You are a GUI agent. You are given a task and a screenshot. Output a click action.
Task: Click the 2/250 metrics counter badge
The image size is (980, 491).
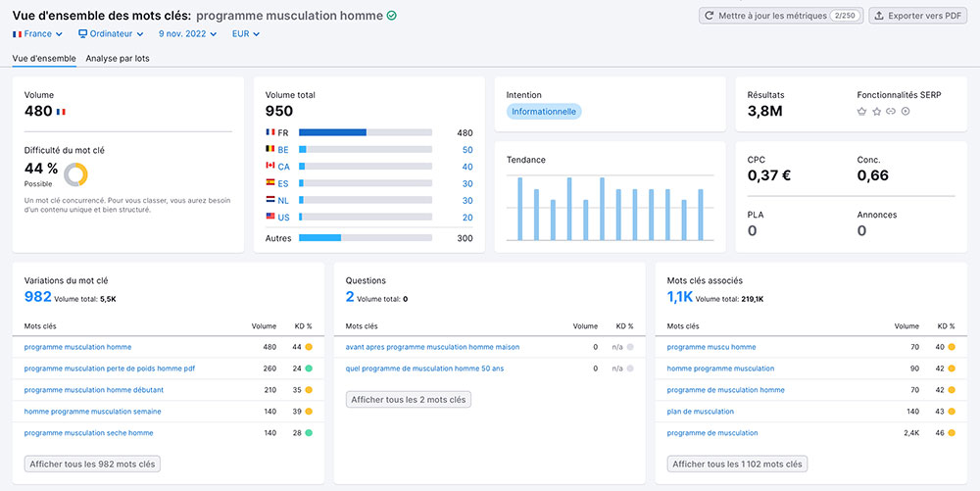click(x=845, y=16)
